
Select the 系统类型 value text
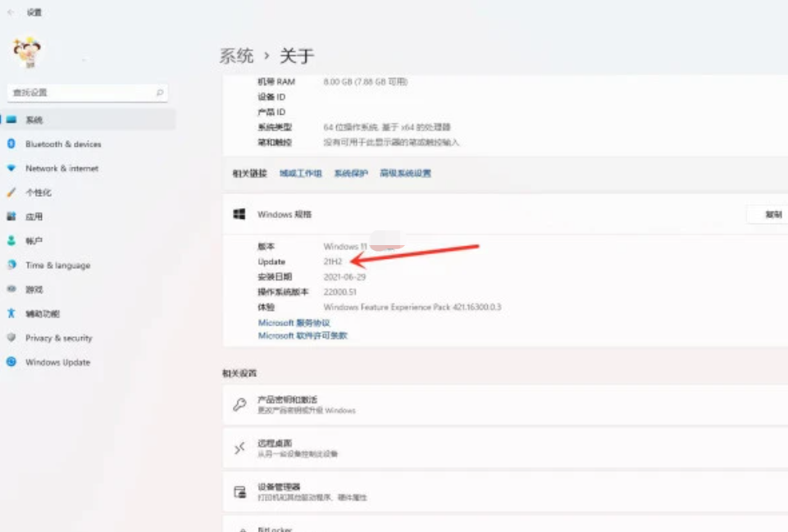(x=387, y=127)
